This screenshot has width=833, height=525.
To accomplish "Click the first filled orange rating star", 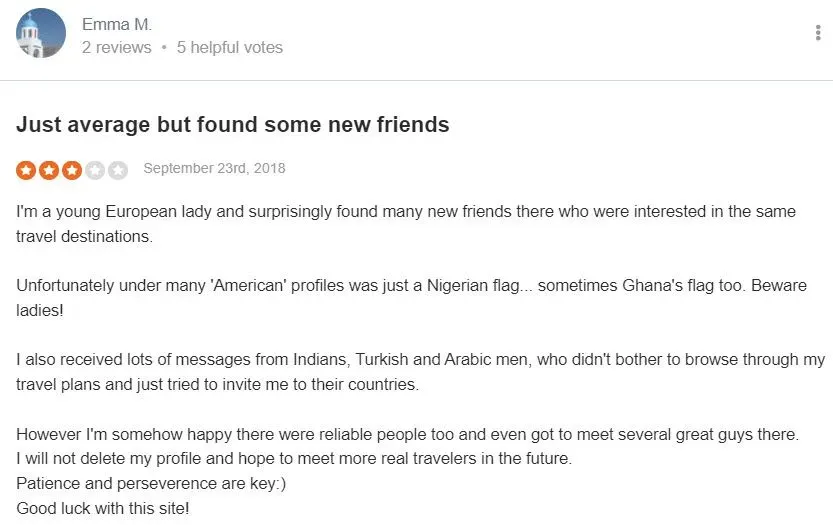I will 26,170.
